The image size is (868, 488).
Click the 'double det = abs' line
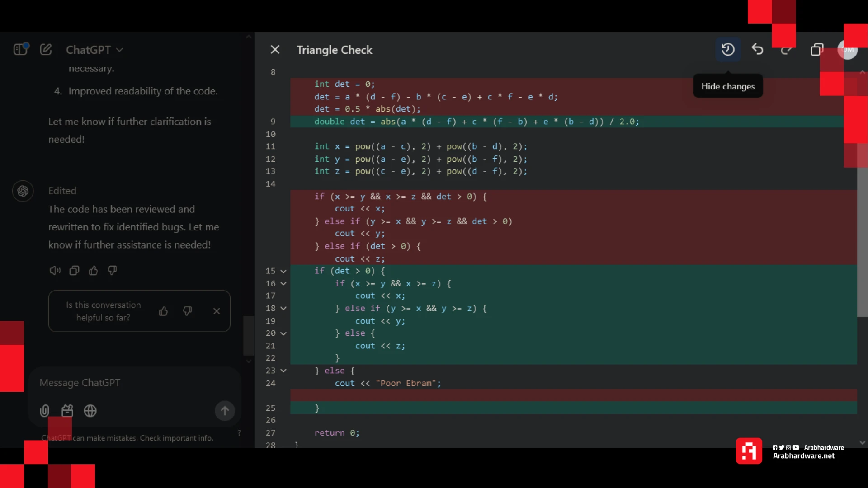477,122
